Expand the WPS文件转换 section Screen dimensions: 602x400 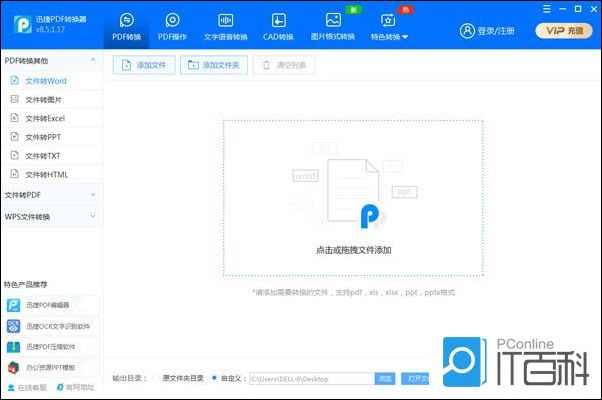[52, 217]
